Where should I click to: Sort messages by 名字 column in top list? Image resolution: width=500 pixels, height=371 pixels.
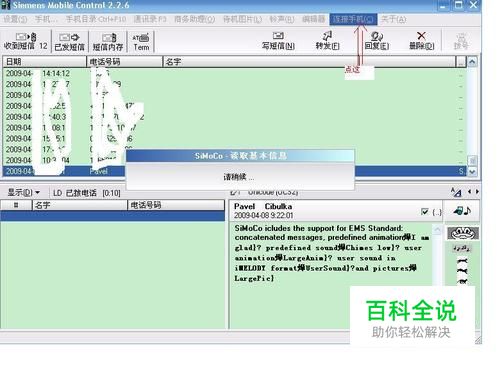point(309,62)
